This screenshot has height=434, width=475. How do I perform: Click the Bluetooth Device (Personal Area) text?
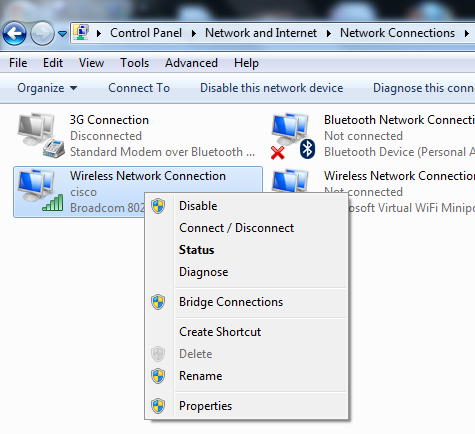coord(399,152)
